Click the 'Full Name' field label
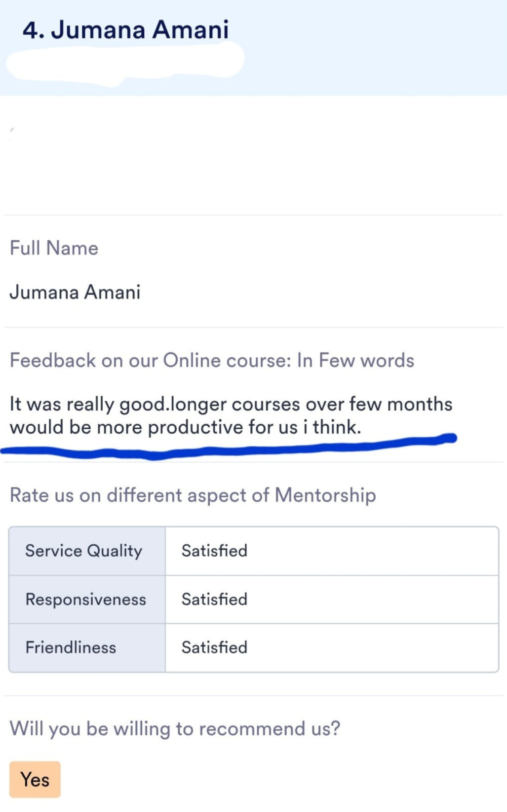 pyautogui.click(x=54, y=248)
